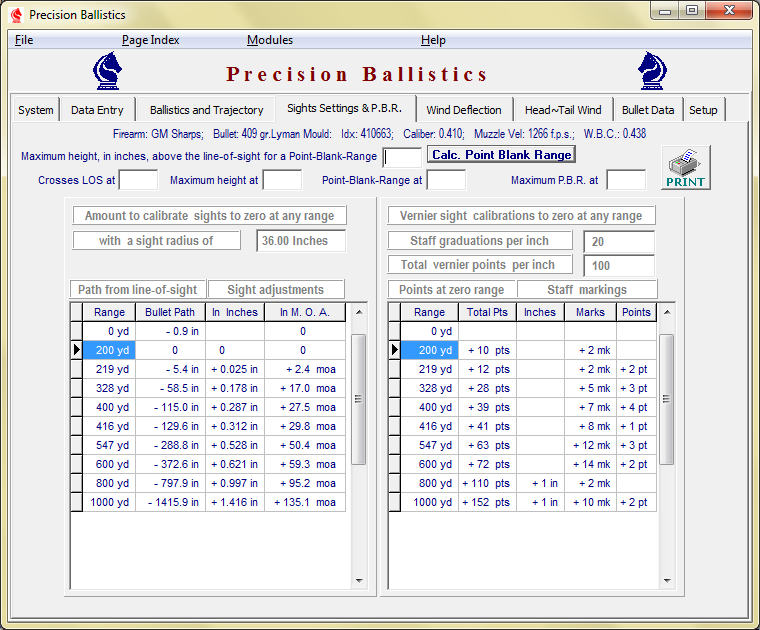The image size is (760, 630).
Task: Click the + 0.997 in cell
Action: point(235,483)
